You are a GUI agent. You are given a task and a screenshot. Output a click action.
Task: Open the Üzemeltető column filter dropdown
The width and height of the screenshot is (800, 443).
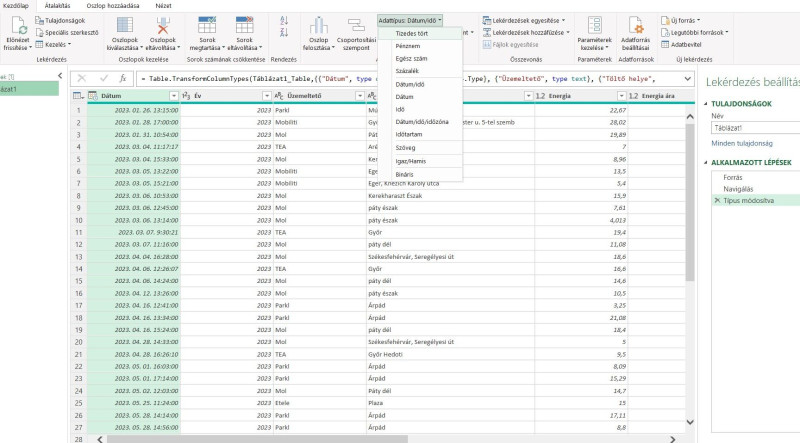pos(360,96)
